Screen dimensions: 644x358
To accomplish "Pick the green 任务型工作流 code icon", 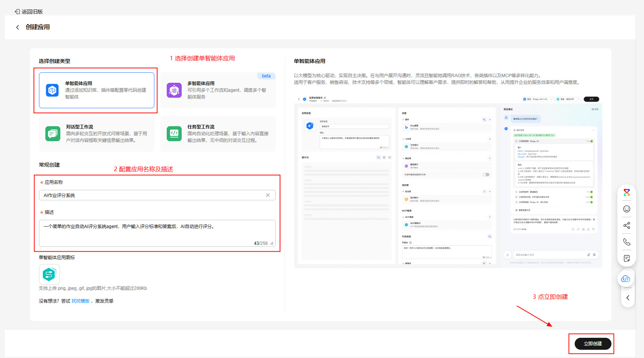I will 174,134.
